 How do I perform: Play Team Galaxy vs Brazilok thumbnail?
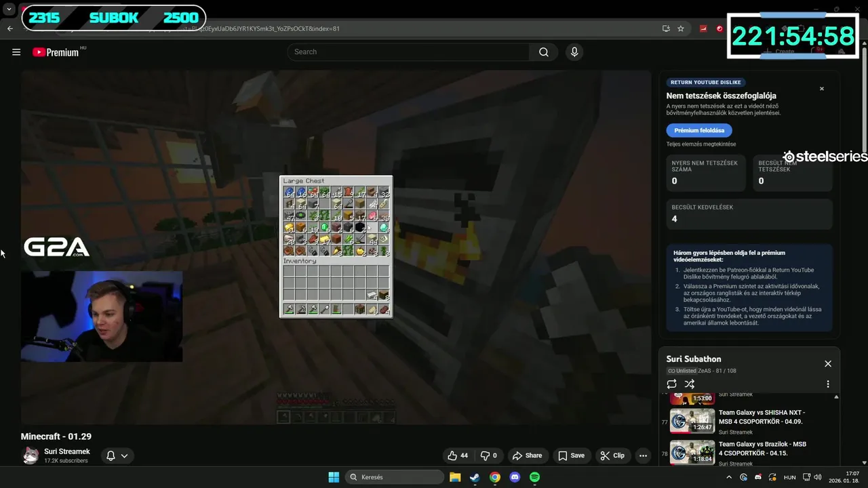(x=692, y=452)
